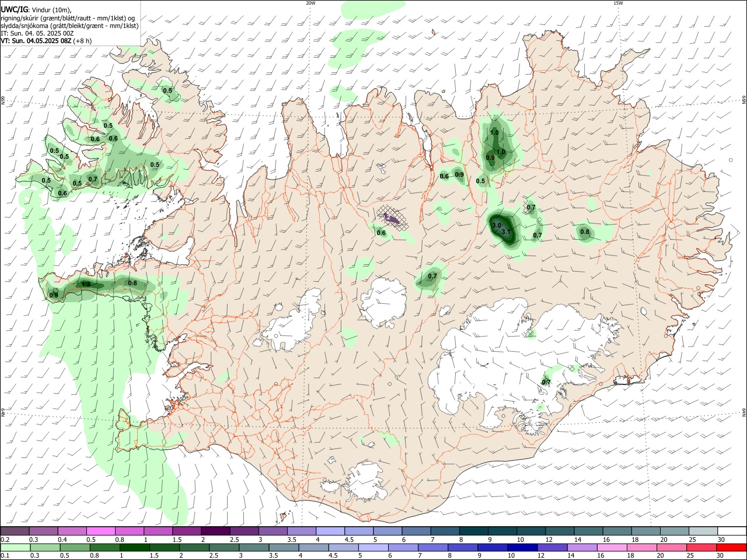Select the 'rigning/skúrir' legend description line
The height and width of the screenshot is (560, 747).
68,18
